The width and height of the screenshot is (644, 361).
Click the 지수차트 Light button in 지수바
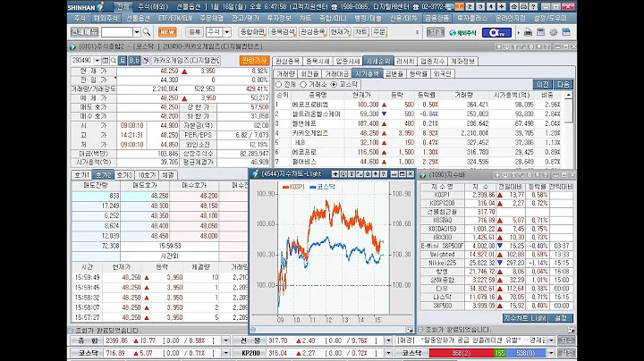pos(525,318)
